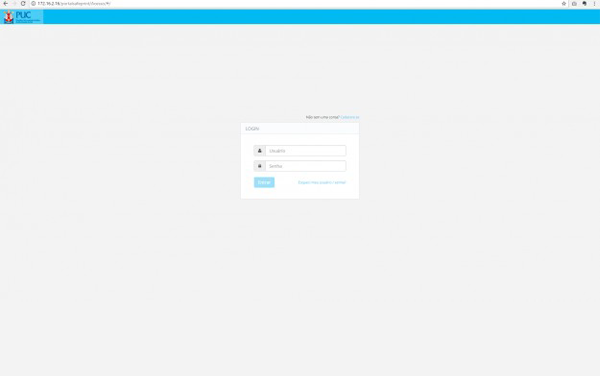This screenshot has width=600, height=376.
Task: Click the LOGIN panel heading
Action: [x=252, y=129]
